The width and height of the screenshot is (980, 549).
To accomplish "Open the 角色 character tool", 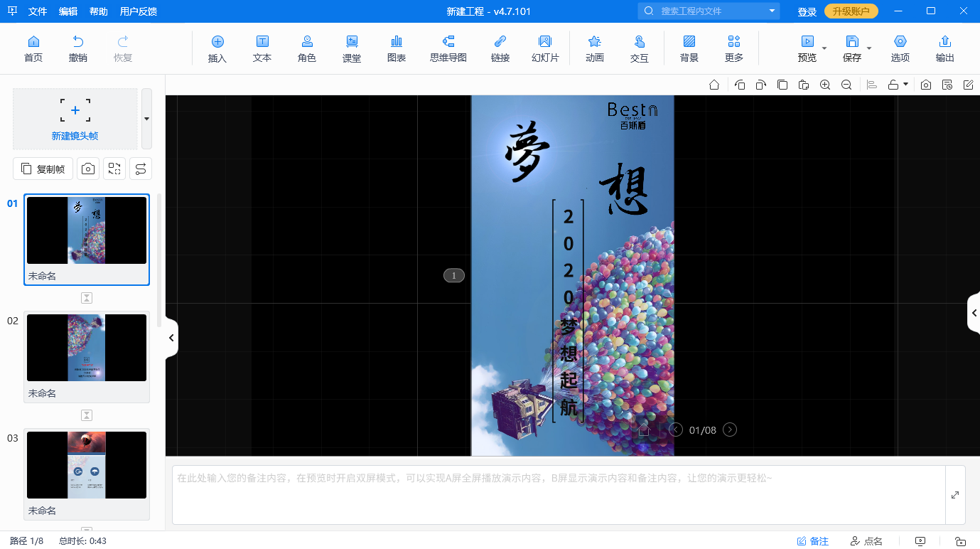I will (x=307, y=48).
